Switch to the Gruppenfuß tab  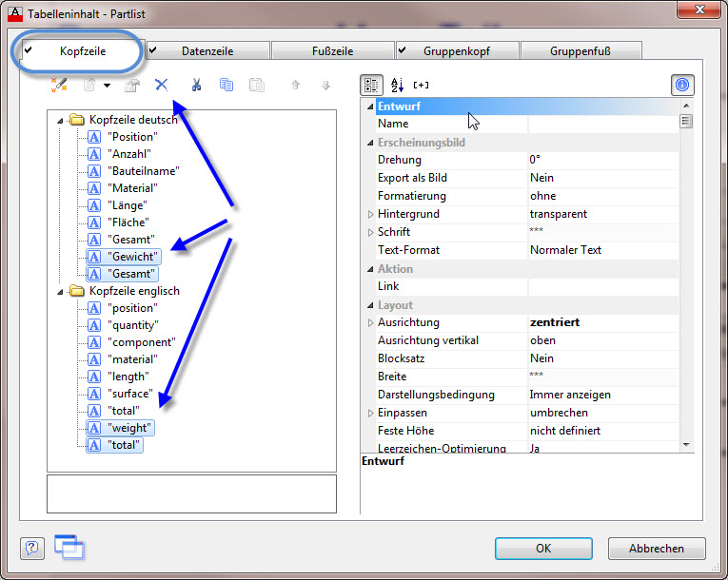[x=580, y=50]
